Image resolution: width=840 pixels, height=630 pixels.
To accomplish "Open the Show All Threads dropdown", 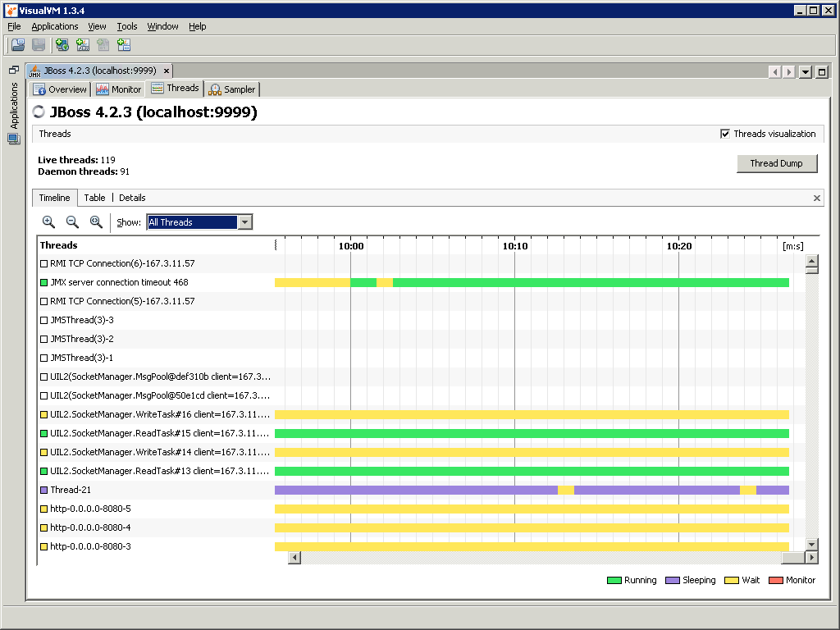I will click(244, 221).
